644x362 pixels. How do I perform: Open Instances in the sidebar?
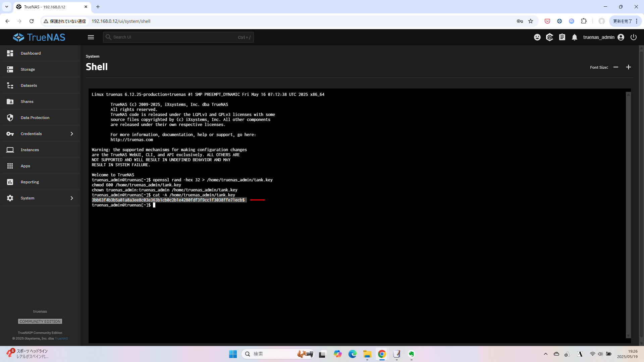(x=40, y=150)
